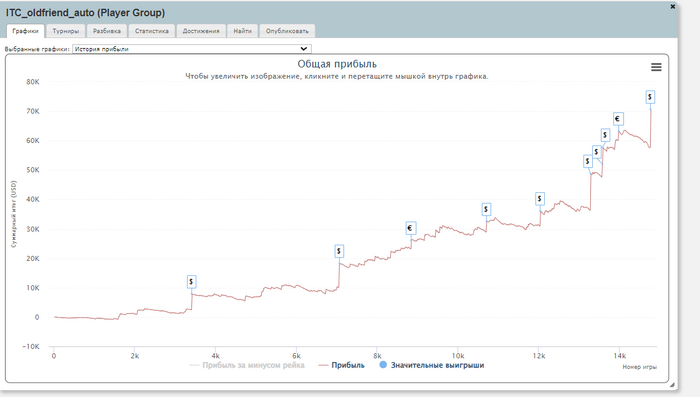
Task: Open the История прибыли graph dropdown
Action: (192, 49)
